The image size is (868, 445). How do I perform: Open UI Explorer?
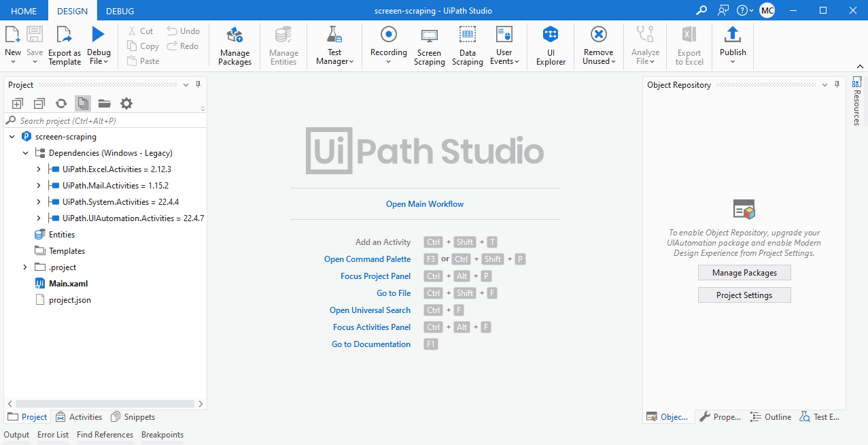tap(551, 46)
